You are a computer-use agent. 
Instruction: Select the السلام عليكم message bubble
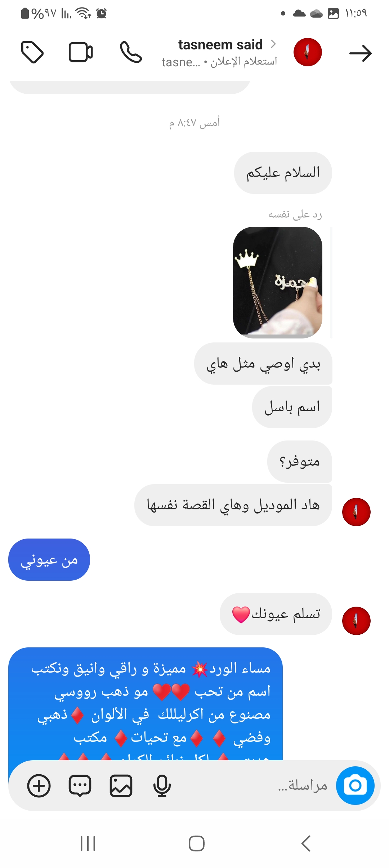pyautogui.click(x=283, y=173)
